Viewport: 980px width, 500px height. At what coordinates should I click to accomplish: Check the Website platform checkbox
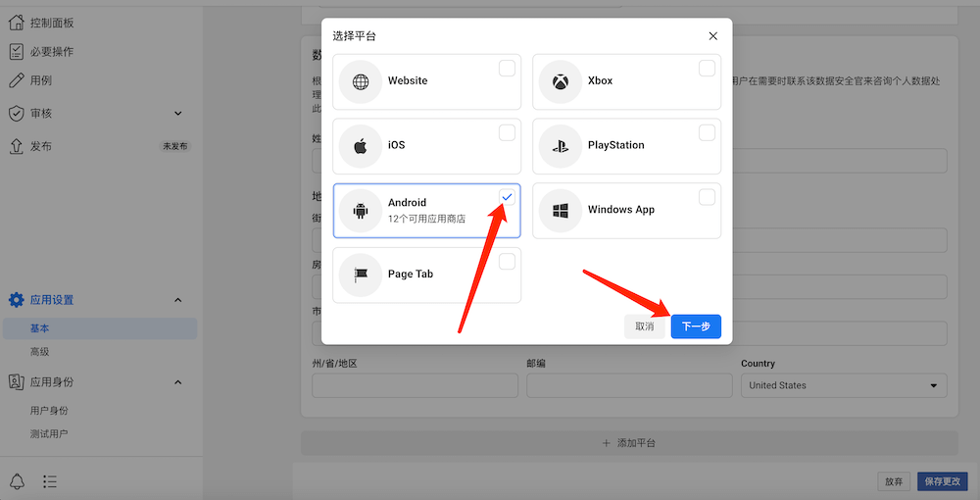[507, 69]
